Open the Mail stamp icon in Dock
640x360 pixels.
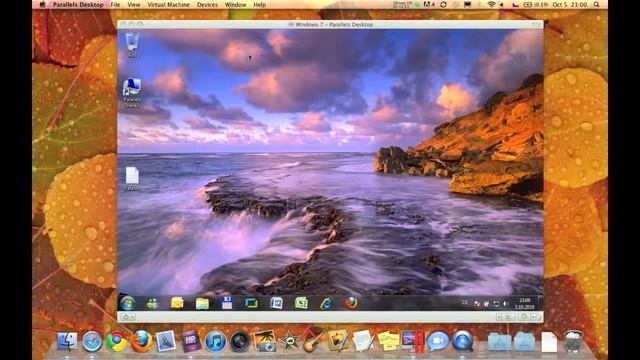pyautogui.click(x=166, y=341)
